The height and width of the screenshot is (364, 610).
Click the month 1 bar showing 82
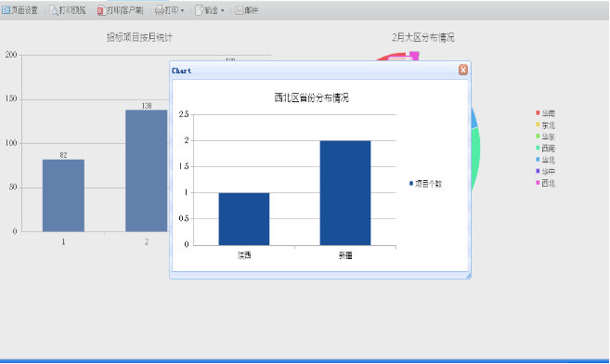[x=63, y=196]
